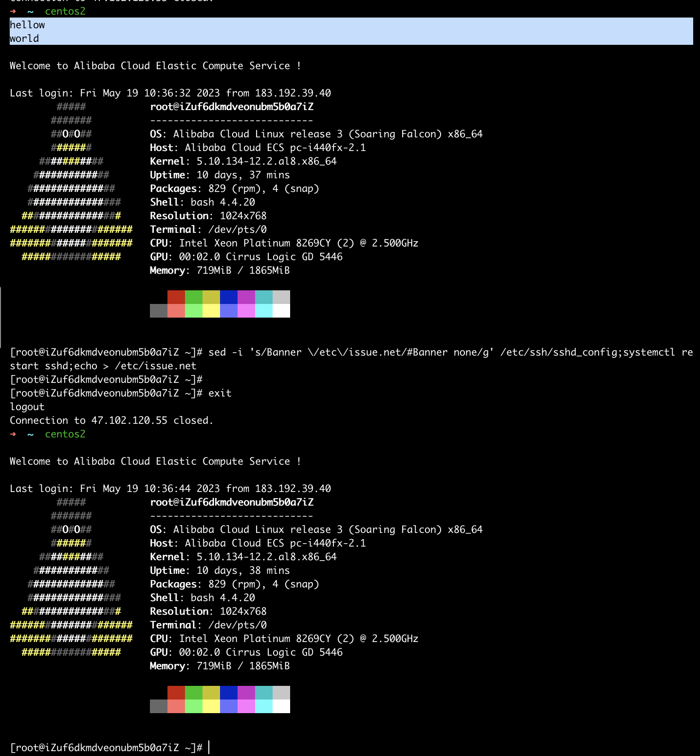This screenshot has width=700, height=756.
Task: Click the green "centos2" command after the closed connection
Action: tap(65, 434)
